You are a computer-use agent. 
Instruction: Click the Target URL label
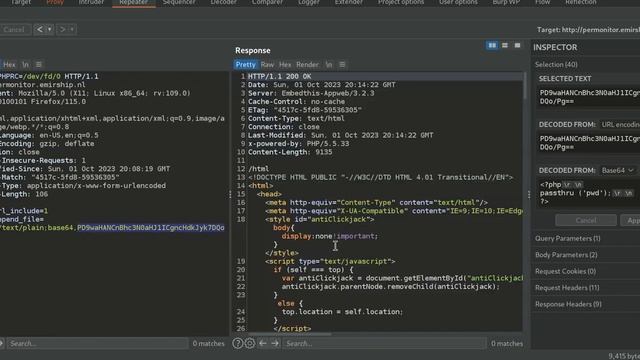pyautogui.click(x=588, y=30)
